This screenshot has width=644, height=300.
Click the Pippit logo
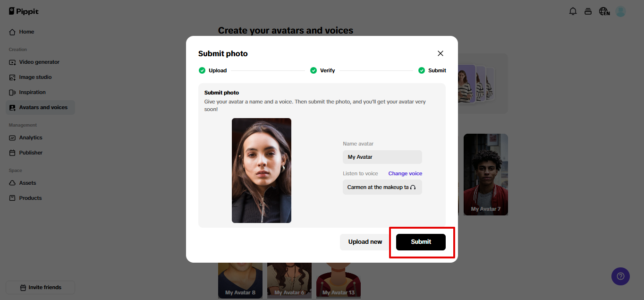tap(24, 11)
